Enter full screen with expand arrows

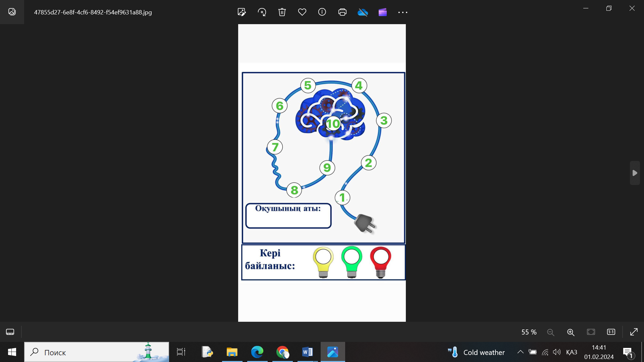(634, 332)
